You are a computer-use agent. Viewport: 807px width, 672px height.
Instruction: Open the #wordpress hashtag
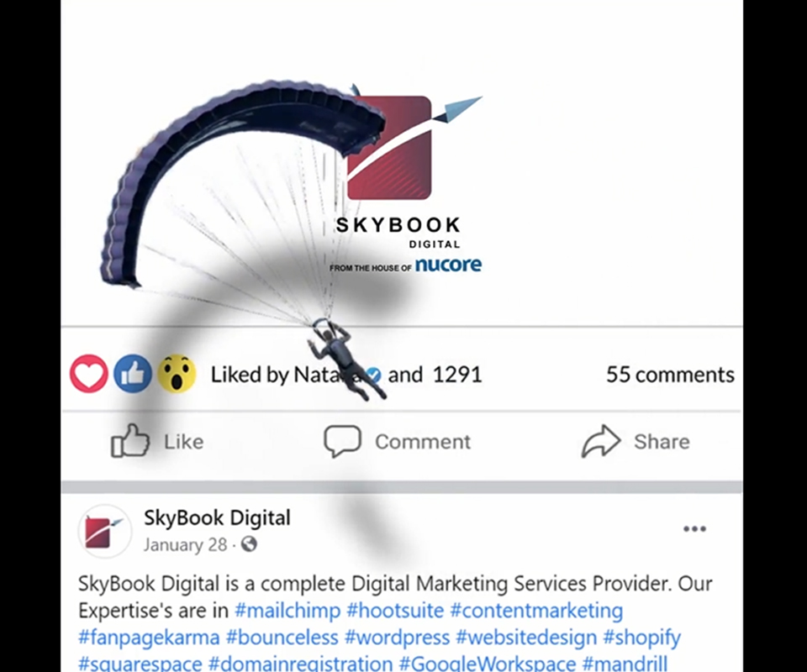(397, 637)
